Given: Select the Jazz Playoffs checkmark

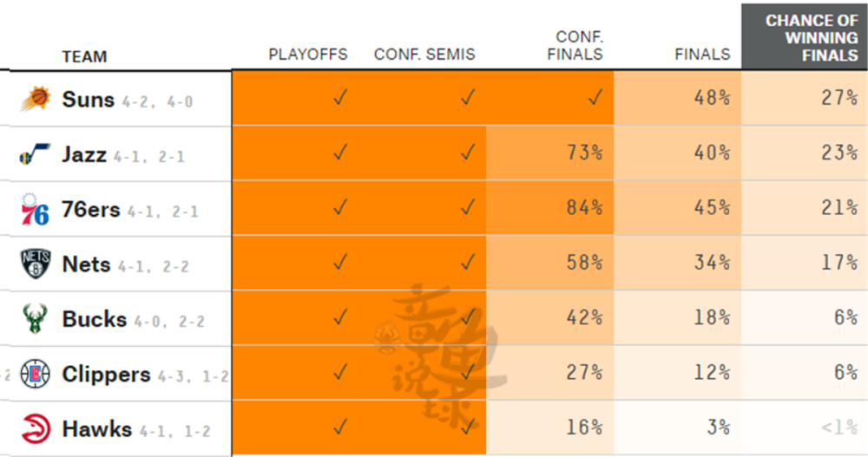Looking at the screenshot, I should [340, 152].
